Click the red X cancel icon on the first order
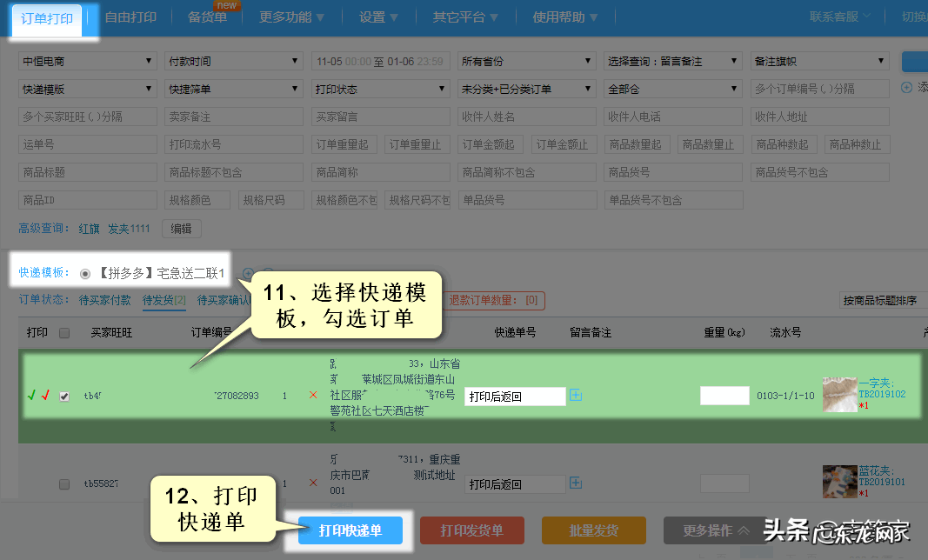The image size is (928, 560). coord(313,395)
